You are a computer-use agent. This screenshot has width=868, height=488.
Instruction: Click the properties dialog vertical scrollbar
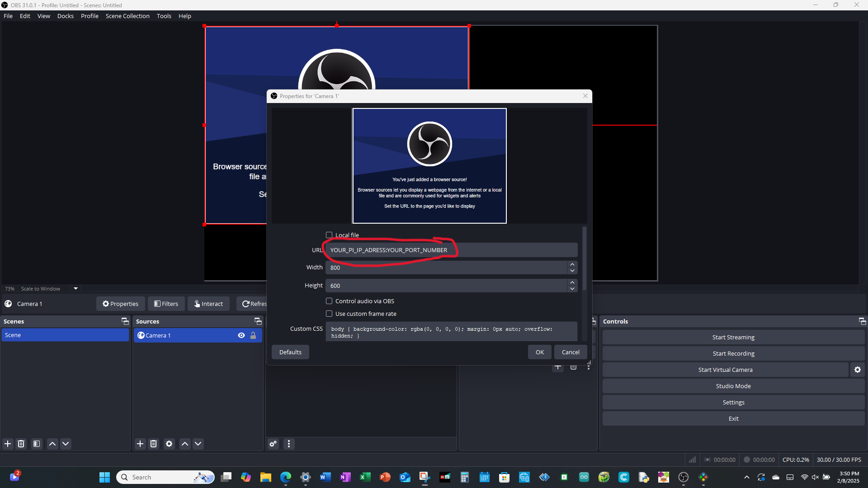click(x=584, y=258)
